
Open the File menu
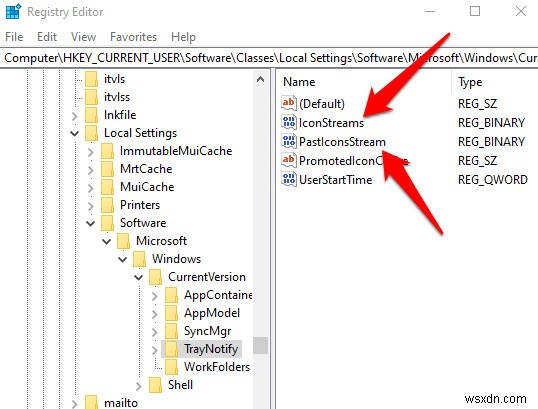pyautogui.click(x=14, y=37)
